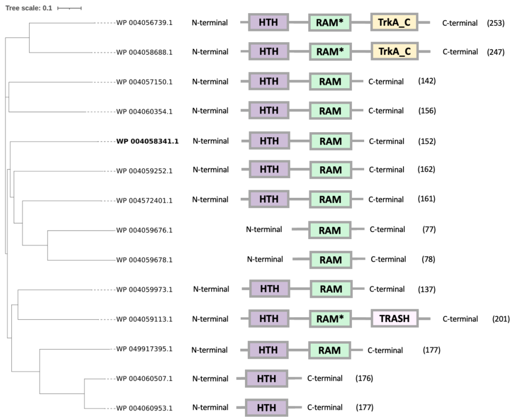Viewport: 513px width, 420px height.
Task: Click the WP 004572401.1 tree label
Action: (144, 201)
